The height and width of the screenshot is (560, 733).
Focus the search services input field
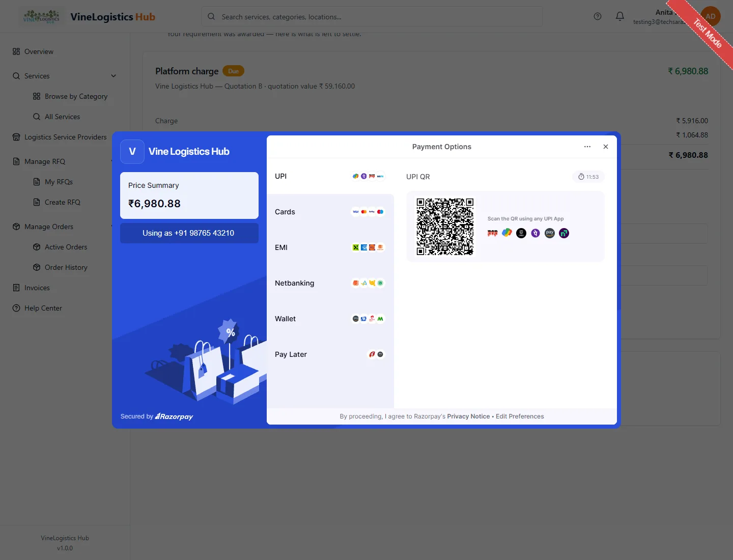click(x=372, y=17)
